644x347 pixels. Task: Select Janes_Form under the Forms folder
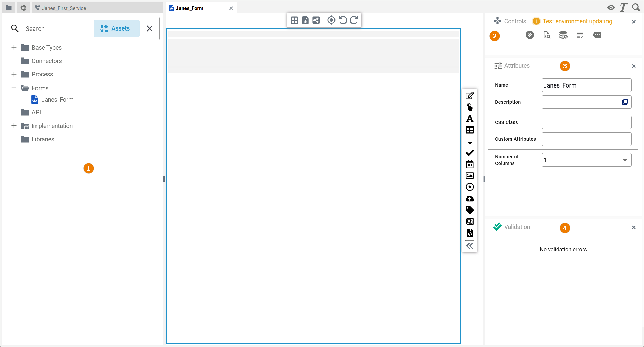tap(57, 99)
